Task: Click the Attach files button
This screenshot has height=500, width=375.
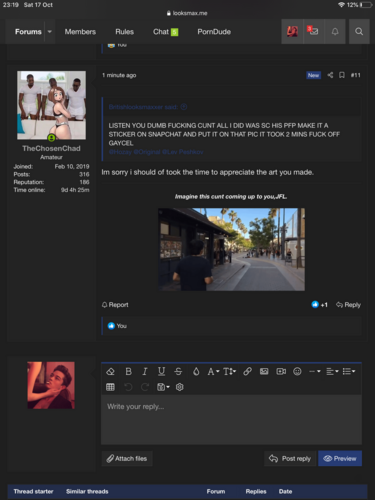Action: [x=127, y=459]
